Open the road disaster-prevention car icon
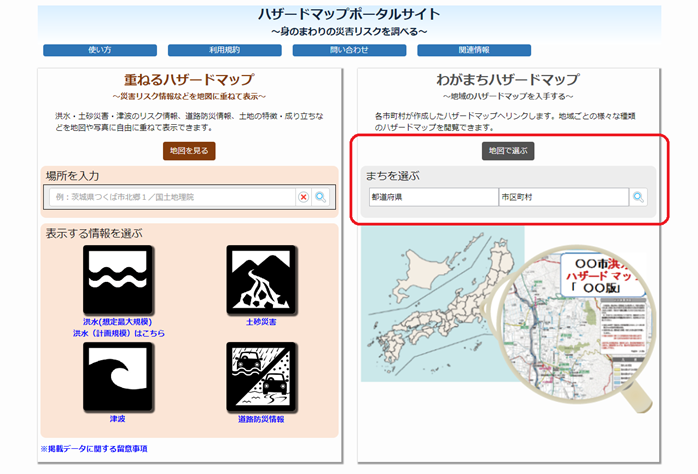 (x=261, y=377)
